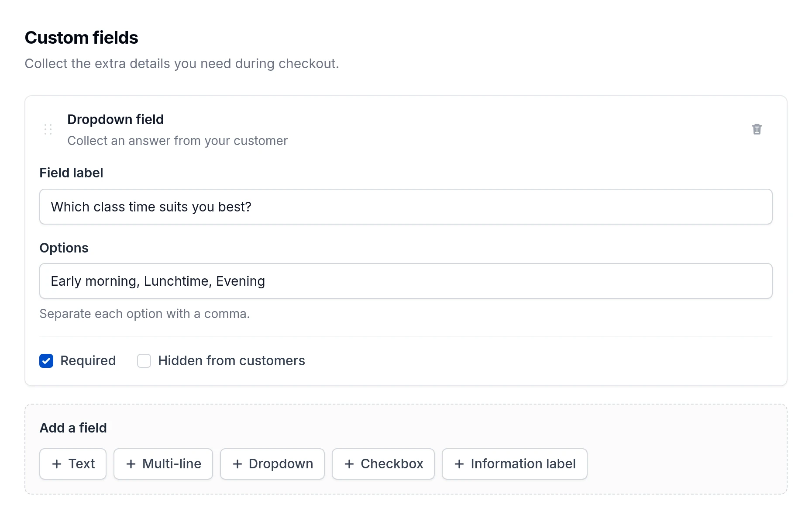812x519 pixels.
Task: Enable Hidden from customers checkbox
Action: [x=144, y=361]
